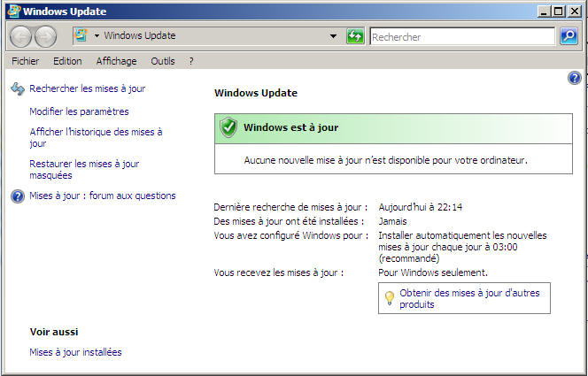Click the Windows Update breadcrumb text in address bar

pos(140,35)
